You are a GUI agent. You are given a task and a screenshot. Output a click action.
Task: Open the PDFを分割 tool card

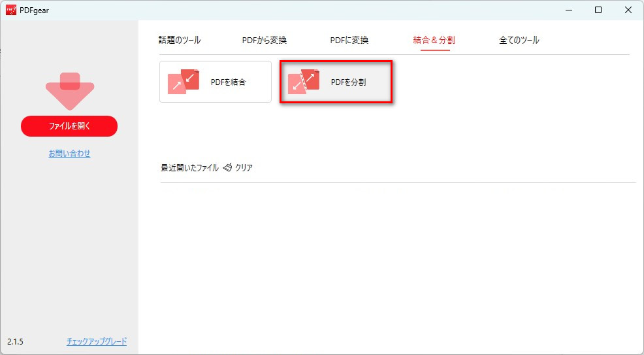[x=336, y=82]
